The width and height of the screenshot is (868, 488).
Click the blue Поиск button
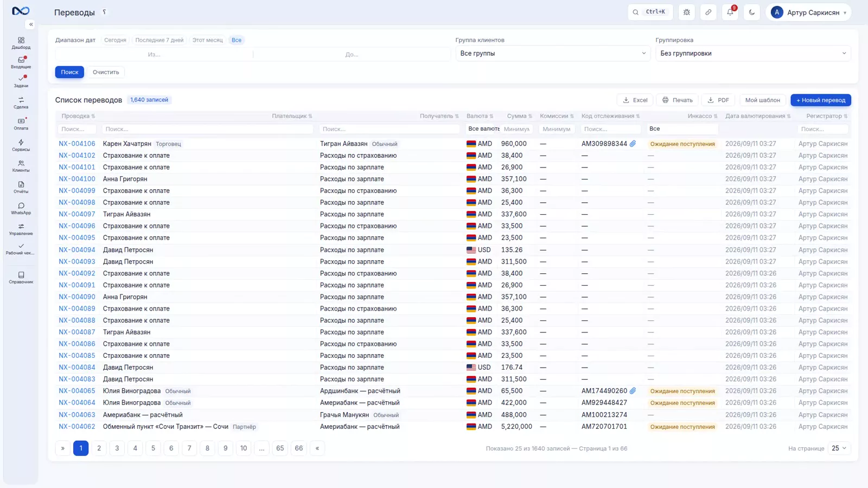coord(69,72)
